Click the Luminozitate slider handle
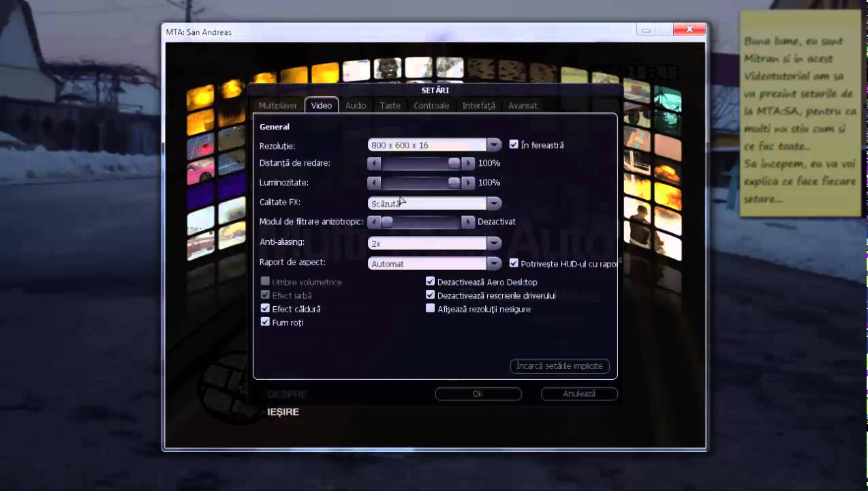This screenshot has height=491, width=868. pos(454,183)
